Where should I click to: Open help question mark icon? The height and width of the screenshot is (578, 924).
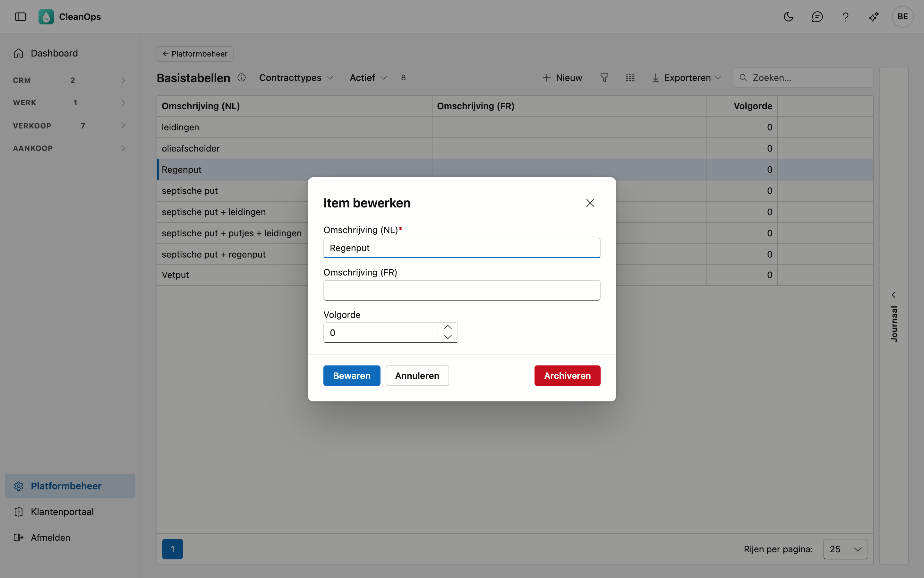[845, 16]
